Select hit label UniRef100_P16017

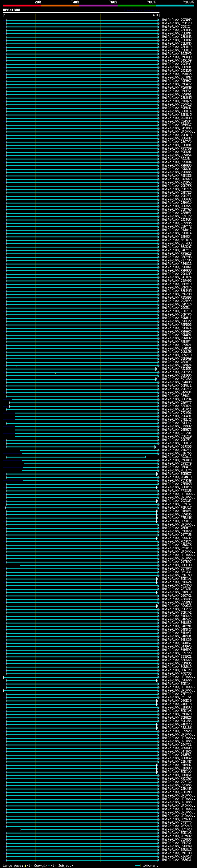pos(177,857)
